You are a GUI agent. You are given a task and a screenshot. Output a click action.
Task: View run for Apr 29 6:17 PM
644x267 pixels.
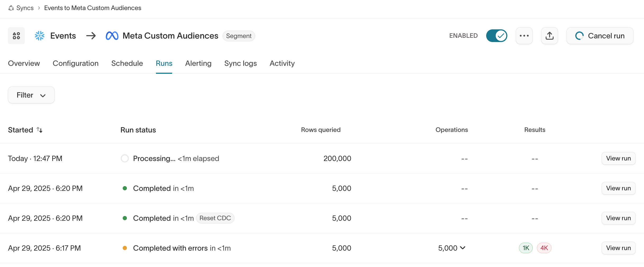[618, 248]
